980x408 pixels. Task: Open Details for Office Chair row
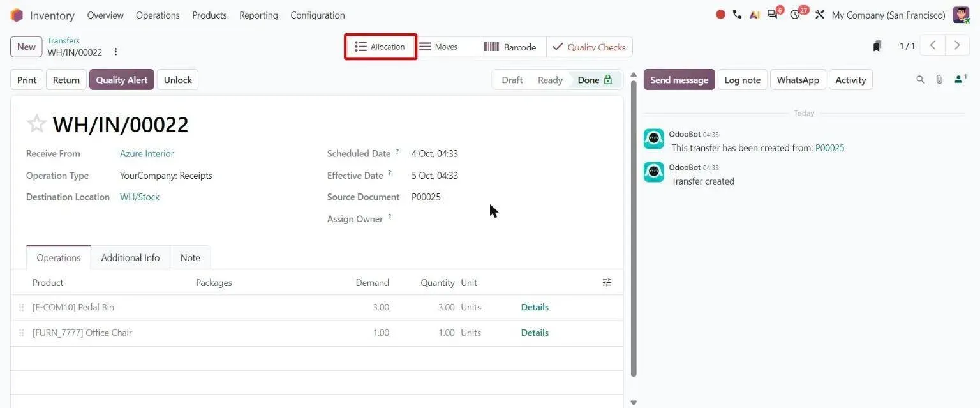pyautogui.click(x=535, y=333)
